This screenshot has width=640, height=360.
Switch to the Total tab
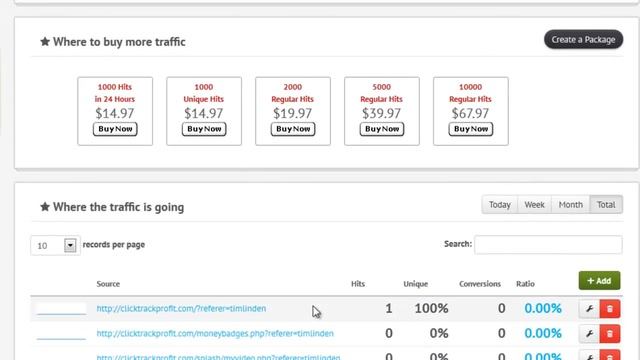click(x=606, y=204)
